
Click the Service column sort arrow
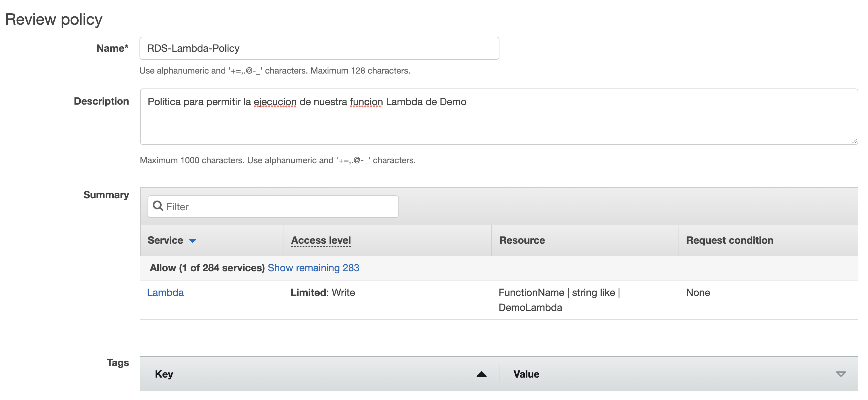pos(192,241)
